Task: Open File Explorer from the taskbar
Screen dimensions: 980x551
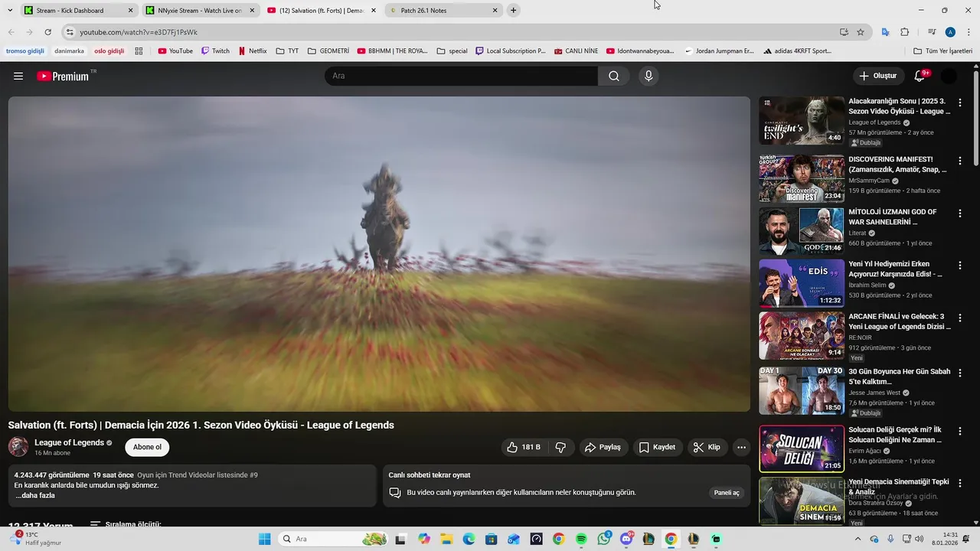Action: pyautogui.click(x=446, y=539)
